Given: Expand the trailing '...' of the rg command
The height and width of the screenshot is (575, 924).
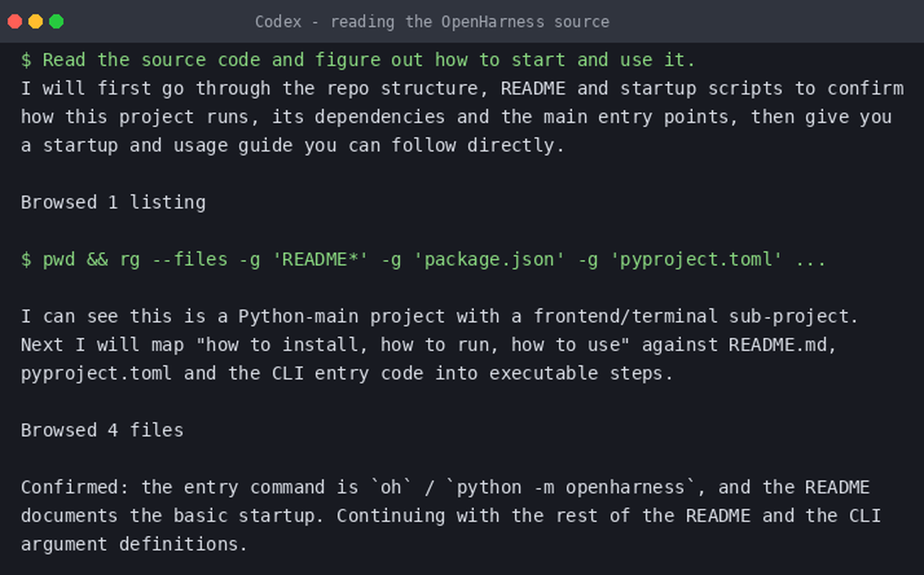Looking at the screenshot, I should [x=811, y=260].
